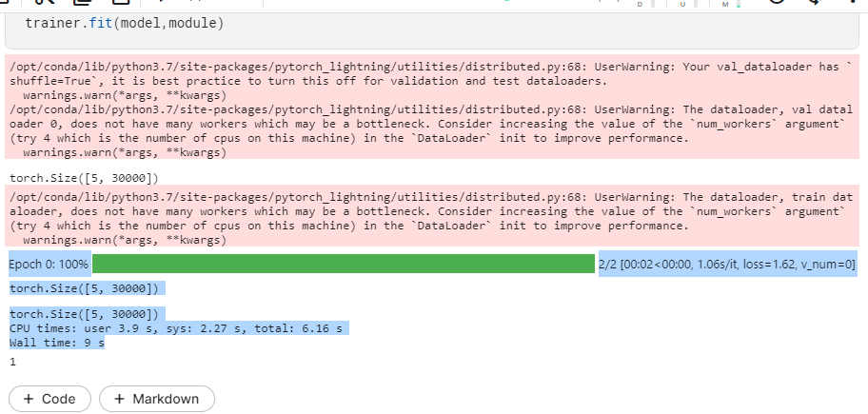
Task: Click the paste cell icon in toolbar
Action: tap(121, 2)
